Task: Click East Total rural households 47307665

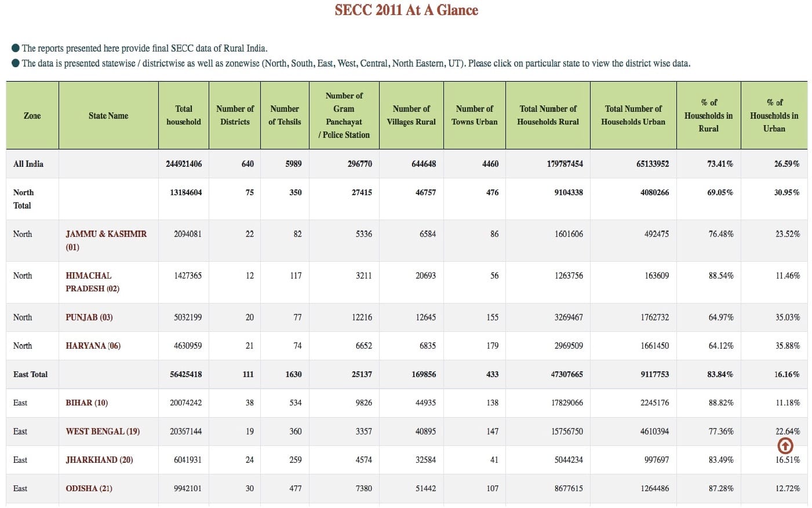Action: (x=567, y=374)
